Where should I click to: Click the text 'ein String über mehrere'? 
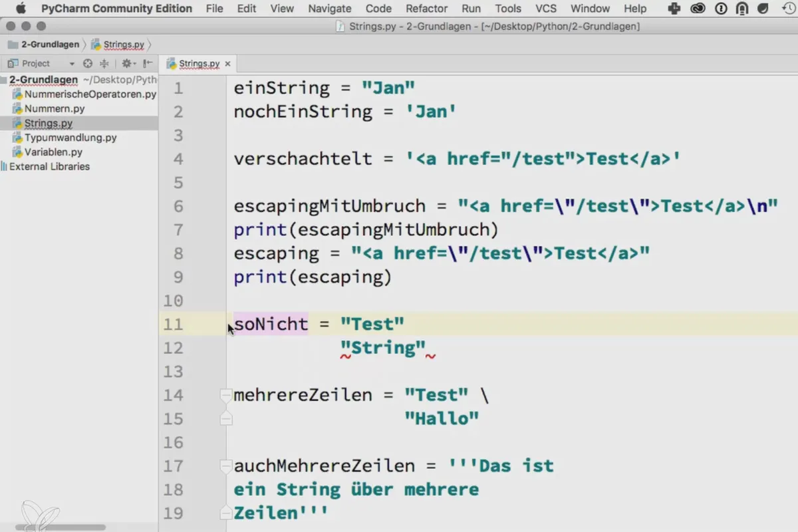pyautogui.click(x=356, y=489)
